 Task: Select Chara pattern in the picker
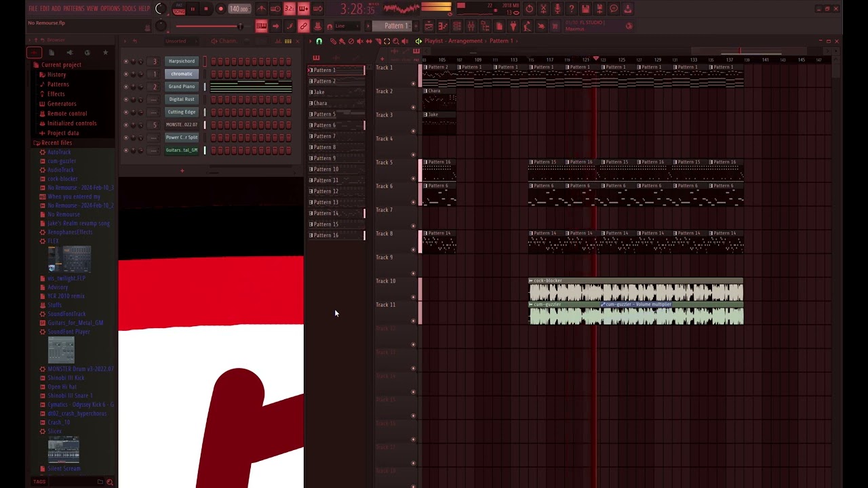point(337,103)
